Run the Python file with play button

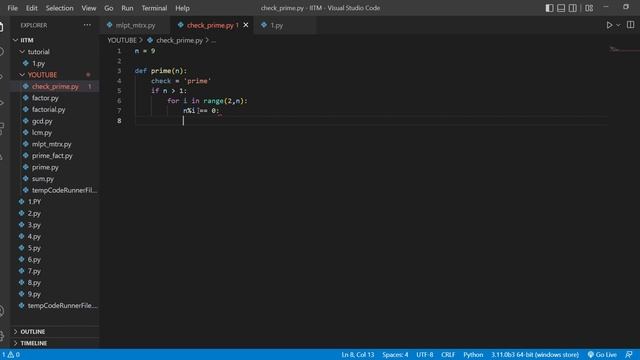coord(609,25)
